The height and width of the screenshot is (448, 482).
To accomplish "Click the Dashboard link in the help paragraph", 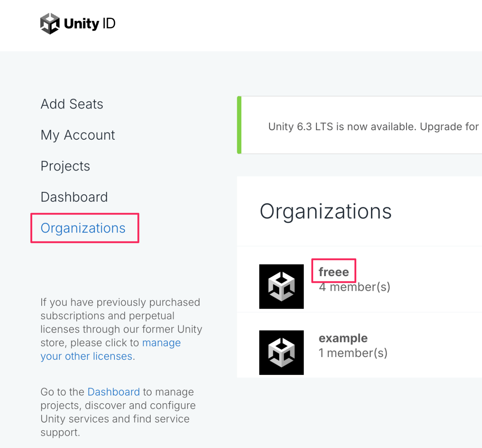I will point(113,392).
